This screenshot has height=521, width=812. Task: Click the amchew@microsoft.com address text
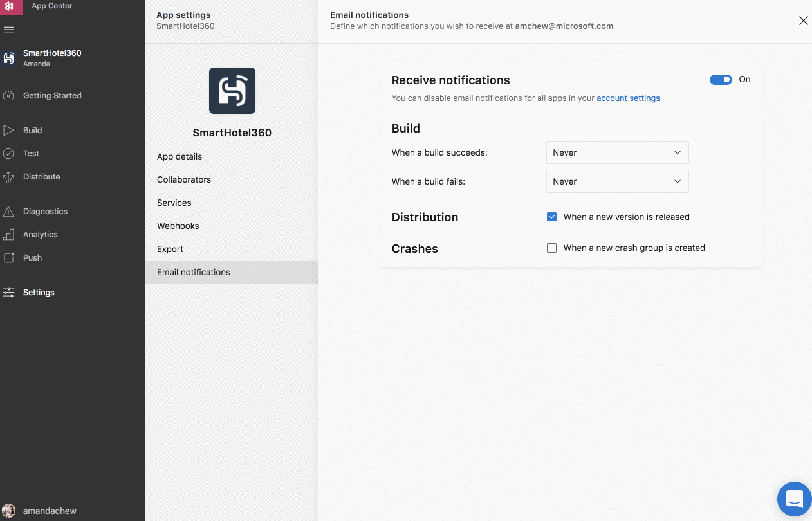(564, 26)
